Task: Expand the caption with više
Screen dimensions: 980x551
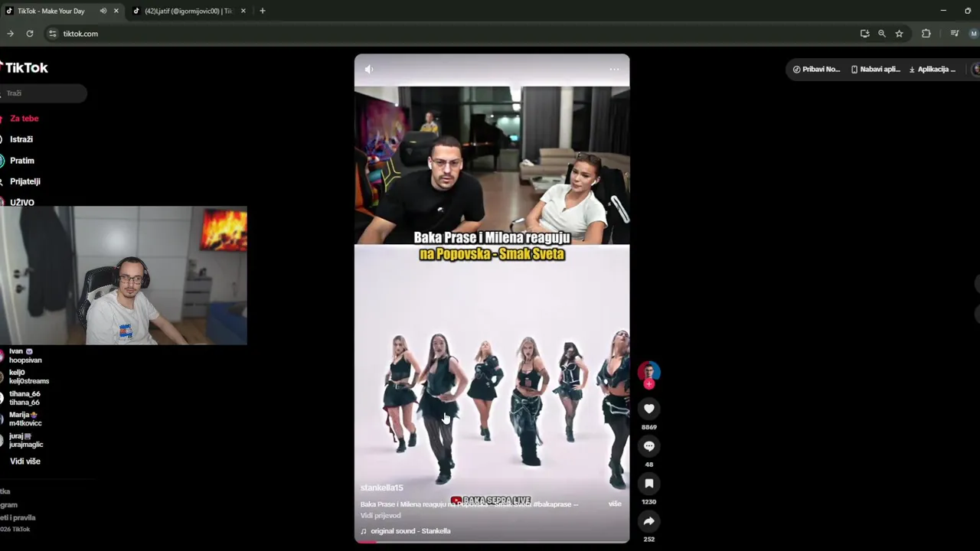Action: (x=615, y=504)
